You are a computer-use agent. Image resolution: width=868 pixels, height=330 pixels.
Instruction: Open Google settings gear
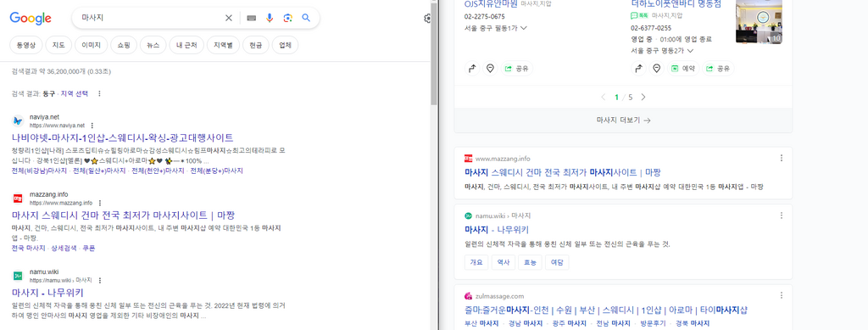[427, 19]
